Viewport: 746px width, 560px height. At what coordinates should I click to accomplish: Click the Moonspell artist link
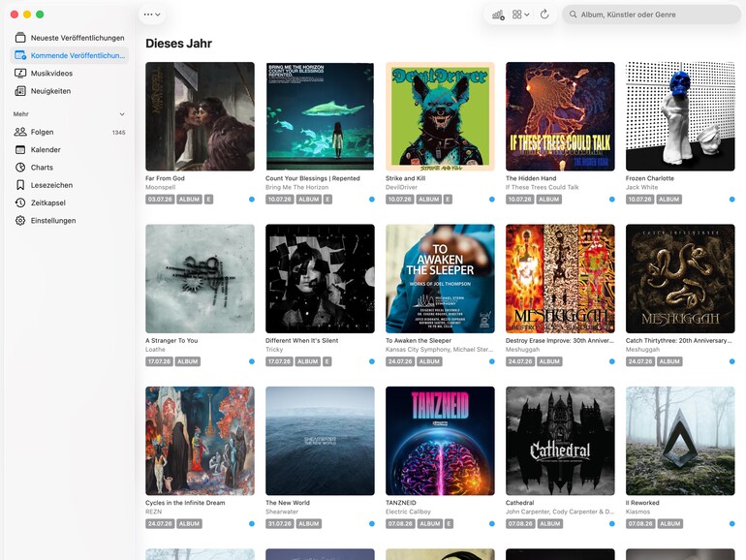(160, 187)
